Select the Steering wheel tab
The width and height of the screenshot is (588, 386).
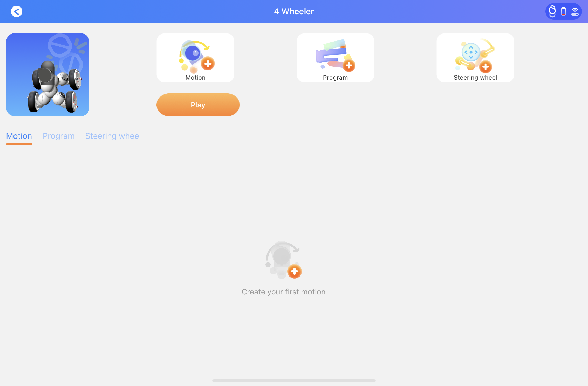click(112, 136)
